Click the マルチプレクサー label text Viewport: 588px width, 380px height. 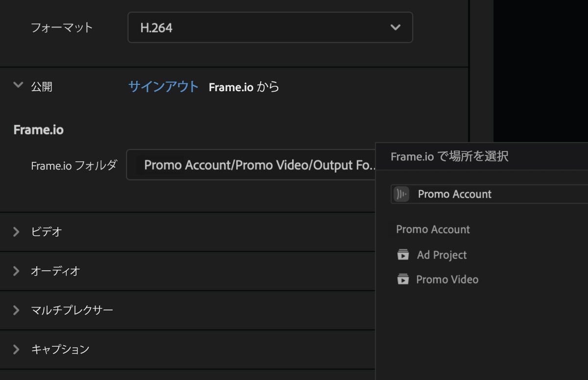tap(72, 310)
